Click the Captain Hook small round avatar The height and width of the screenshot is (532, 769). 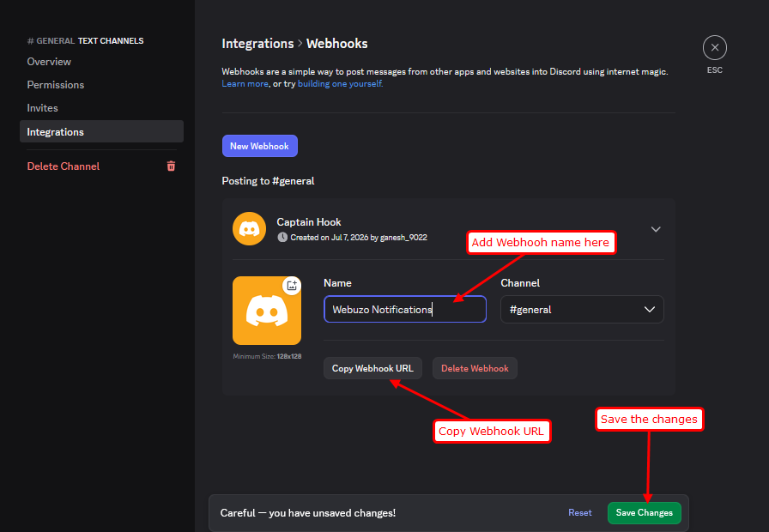(249, 228)
